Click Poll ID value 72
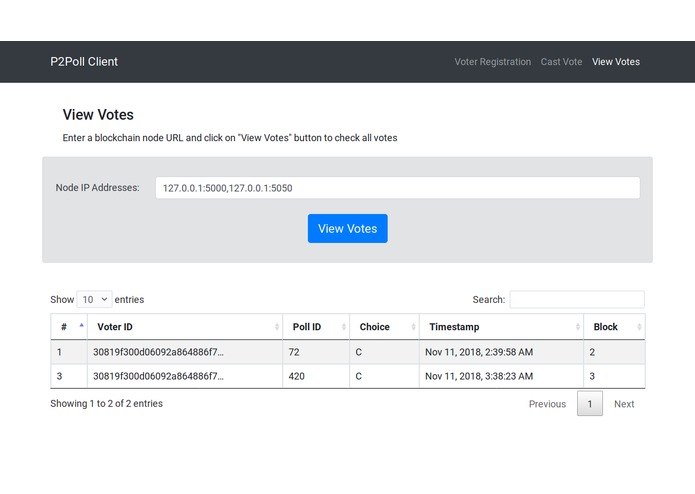Screen dimensions: 695x494 click(294, 352)
